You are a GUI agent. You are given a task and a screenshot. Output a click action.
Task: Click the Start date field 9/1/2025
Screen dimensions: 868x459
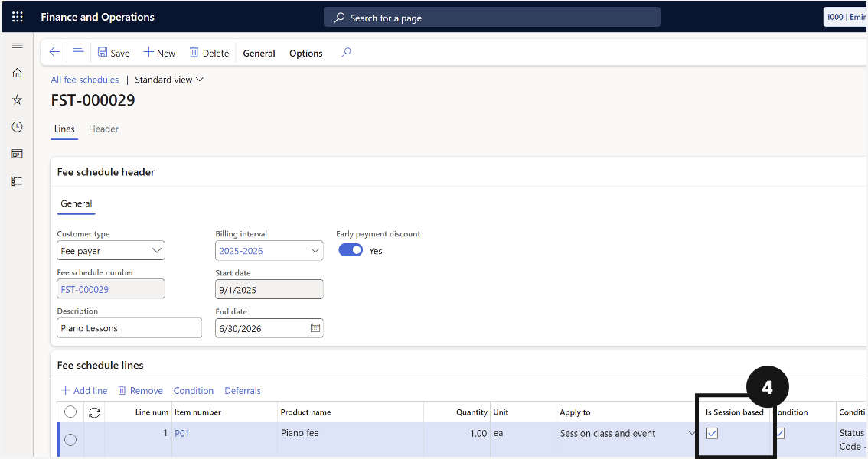point(269,289)
